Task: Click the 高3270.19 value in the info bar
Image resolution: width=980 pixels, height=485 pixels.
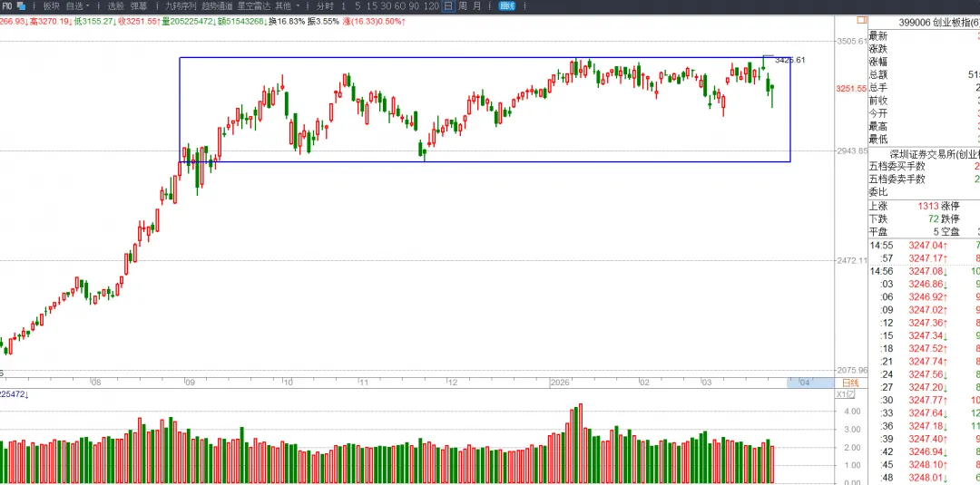Action: click(x=51, y=21)
